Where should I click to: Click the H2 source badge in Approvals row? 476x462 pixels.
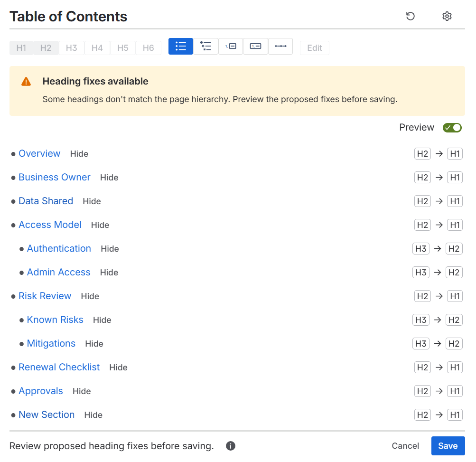click(x=422, y=391)
